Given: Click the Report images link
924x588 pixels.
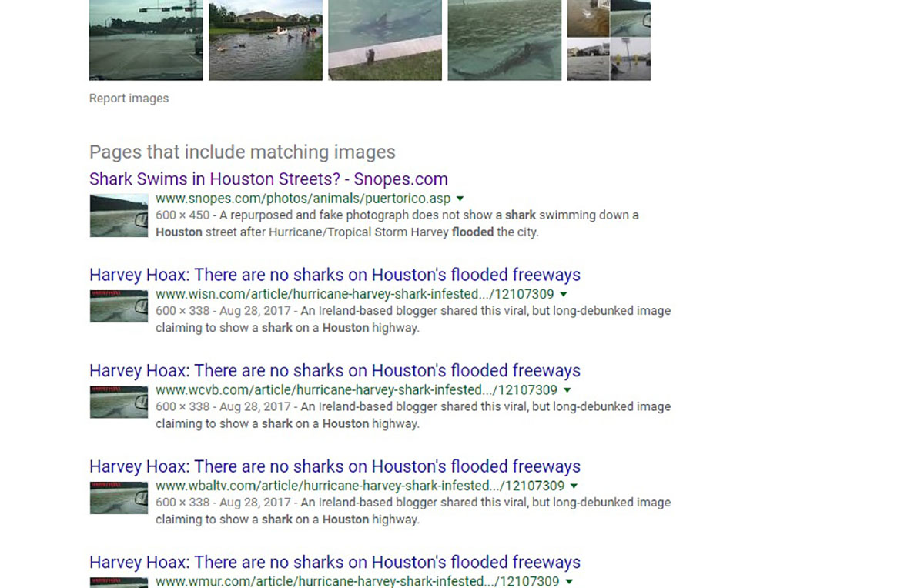Looking at the screenshot, I should 129,99.
